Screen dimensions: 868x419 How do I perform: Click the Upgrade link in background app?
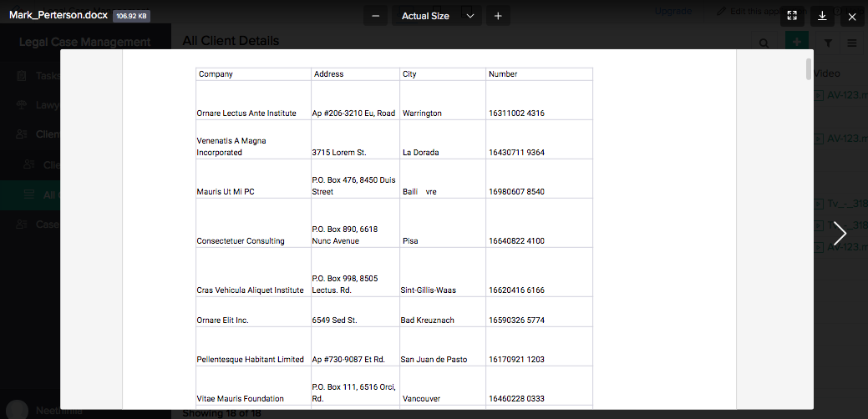673,11
